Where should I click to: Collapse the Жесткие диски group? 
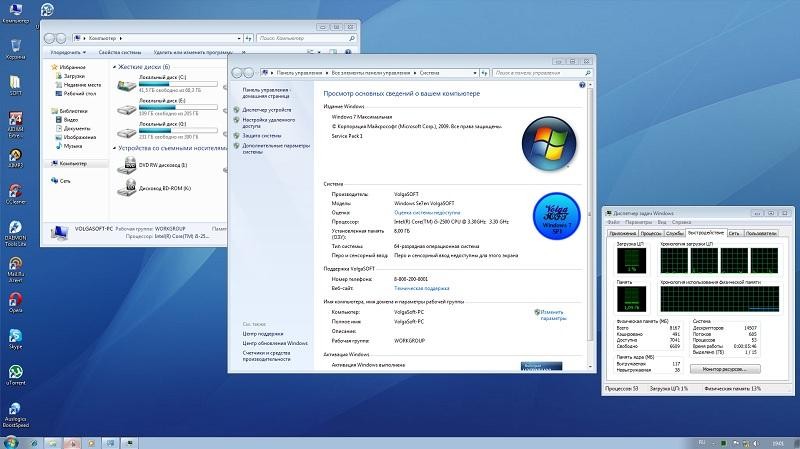[114, 67]
